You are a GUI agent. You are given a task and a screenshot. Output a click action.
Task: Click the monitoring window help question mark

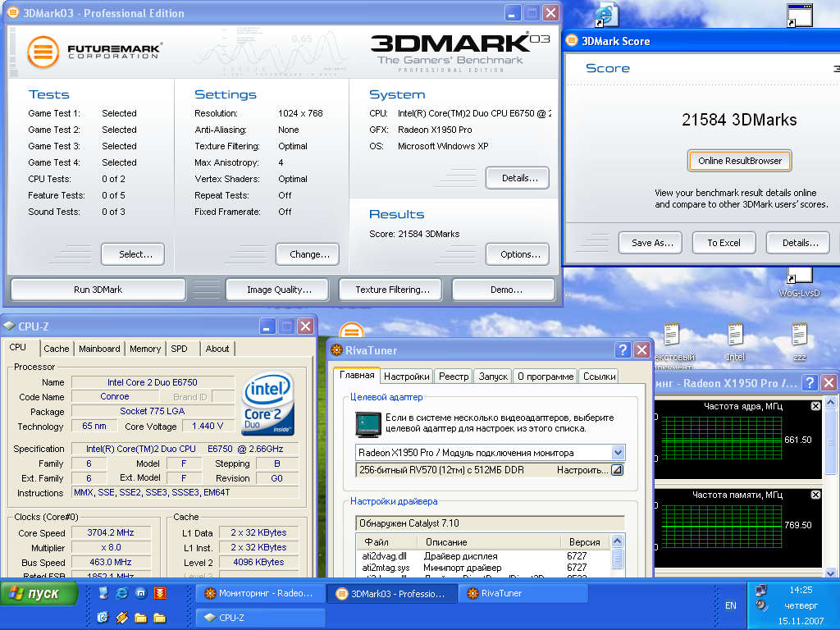pos(810,382)
